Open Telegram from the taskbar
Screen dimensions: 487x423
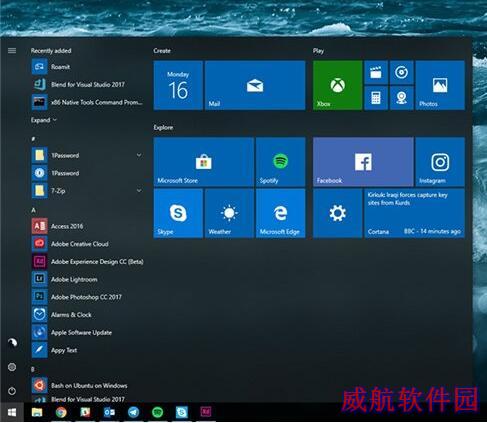(133, 412)
